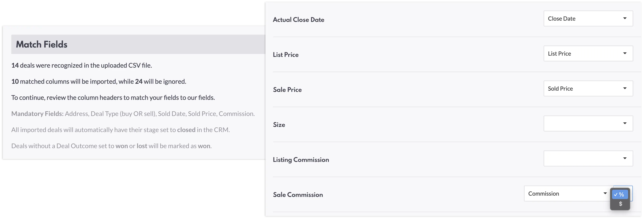Choose the % option in the unit menu
Screen dimensions: 644x218
tap(620, 194)
